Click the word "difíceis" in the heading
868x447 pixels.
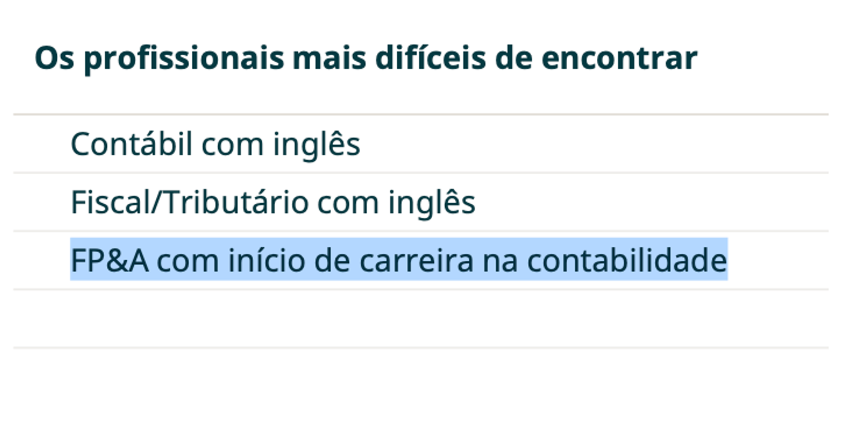point(431,58)
